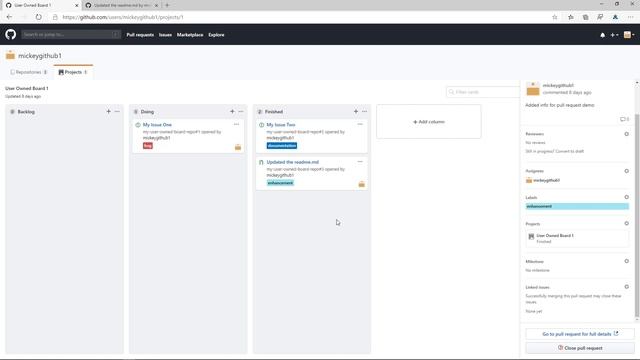The height and width of the screenshot is (360, 640).
Task: Focus the Filter cards input
Action: pos(483,92)
